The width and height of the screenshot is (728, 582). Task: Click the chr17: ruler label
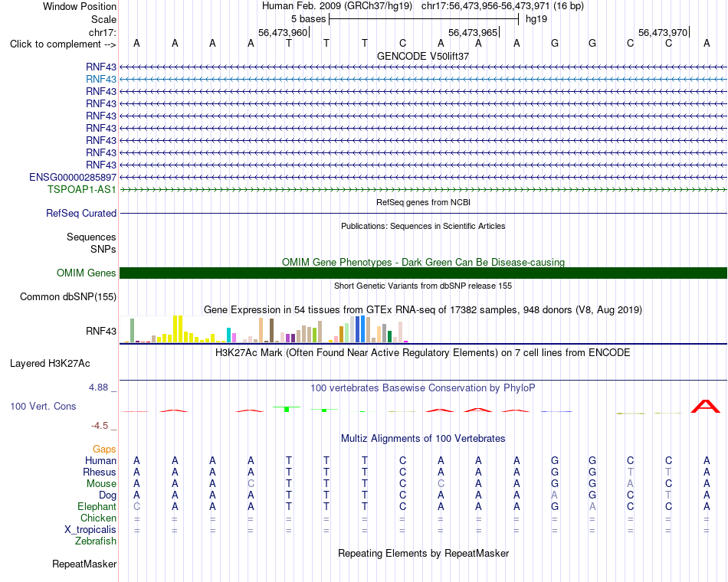click(102, 32)
